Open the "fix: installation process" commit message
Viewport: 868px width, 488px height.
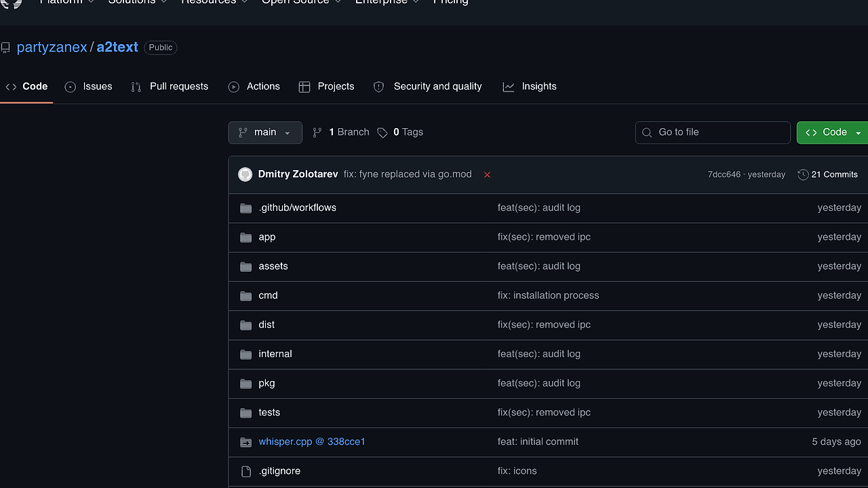click(x=549, y=295)
